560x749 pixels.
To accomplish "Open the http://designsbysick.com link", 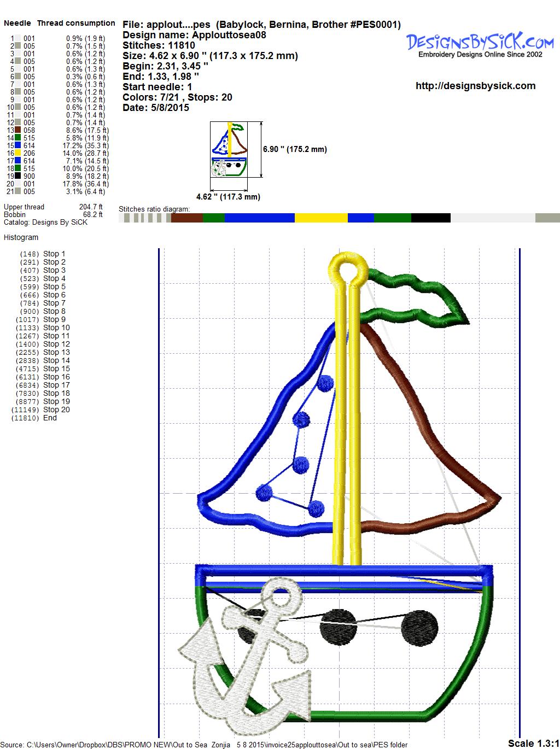I will pyautogui.click(x=475, y=86).
